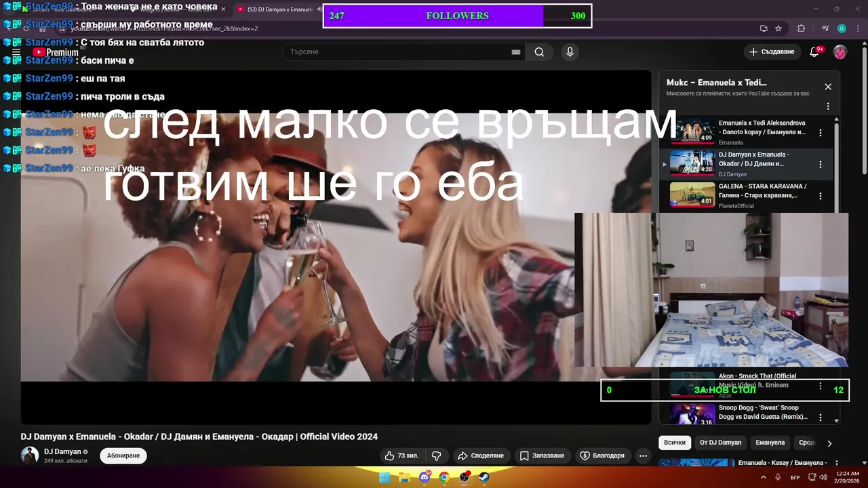Open the Chrome profile G avatar
The image size is (868, 488).
click(x=842, y=28)
